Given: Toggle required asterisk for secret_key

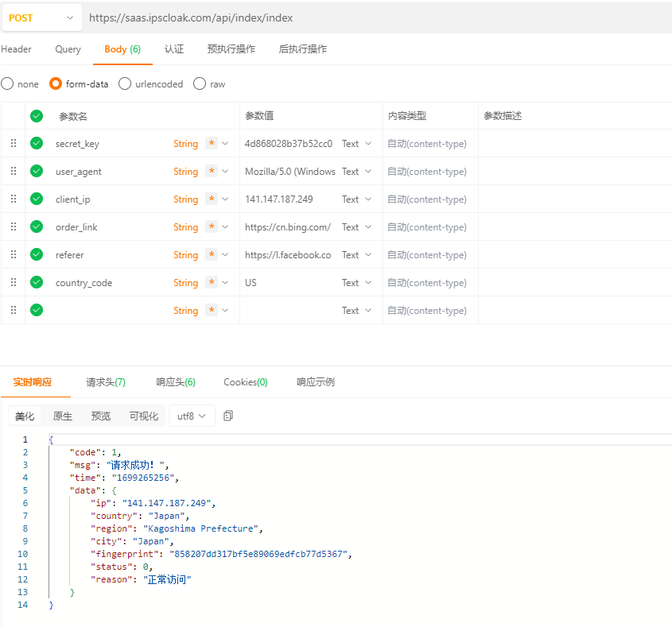Looking at the screenshot, I should [212, 143].
